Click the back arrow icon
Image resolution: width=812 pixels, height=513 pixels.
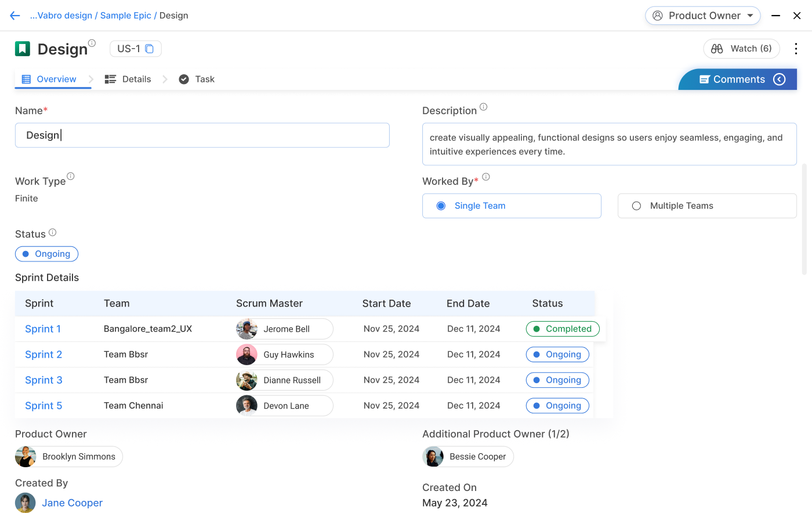click(15, 16)
